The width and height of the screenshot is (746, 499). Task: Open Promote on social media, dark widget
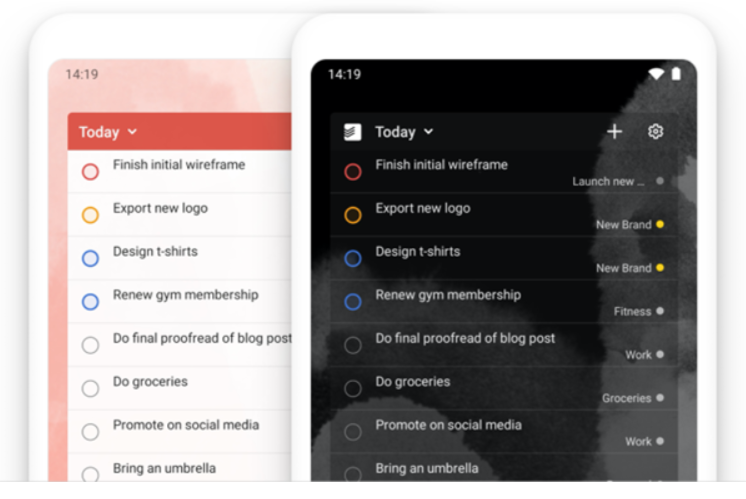click(x=449, y=425)
